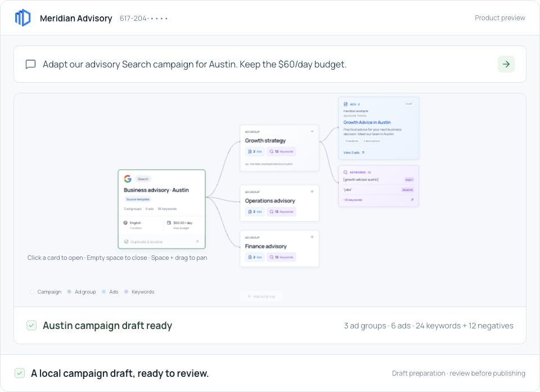The image size is (540, 392).
Task: Open the 2 Ads chip in Growth strategy
Action: coord(255,151)
